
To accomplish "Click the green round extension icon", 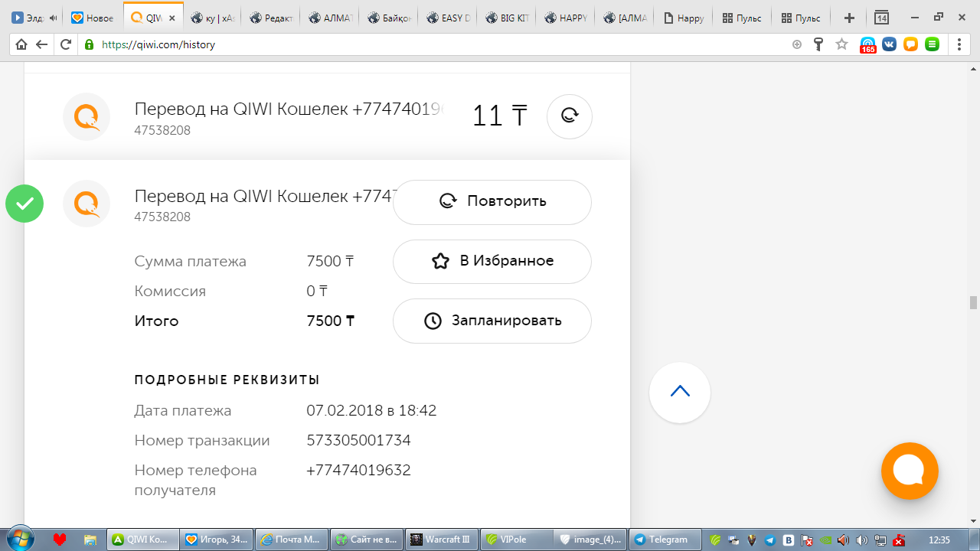I will (x=932, y=44).
